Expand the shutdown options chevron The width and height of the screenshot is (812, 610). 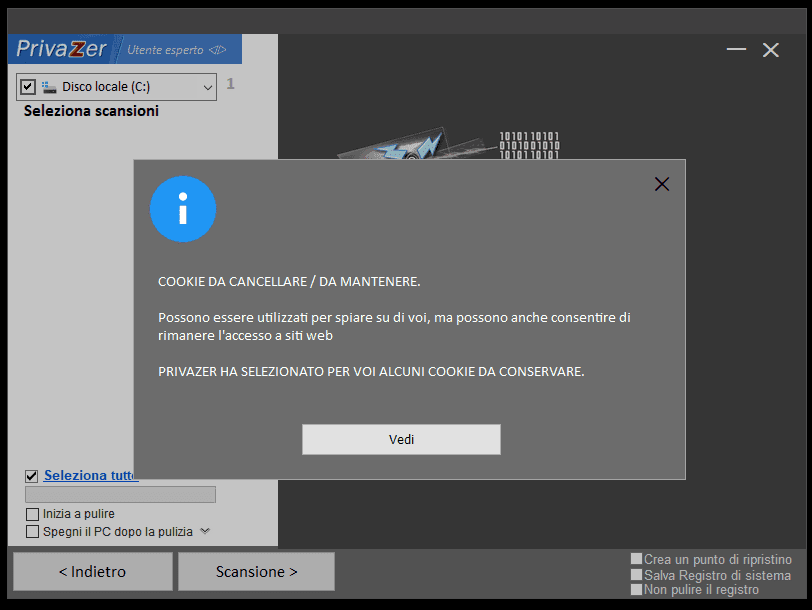tap(205, 531)
